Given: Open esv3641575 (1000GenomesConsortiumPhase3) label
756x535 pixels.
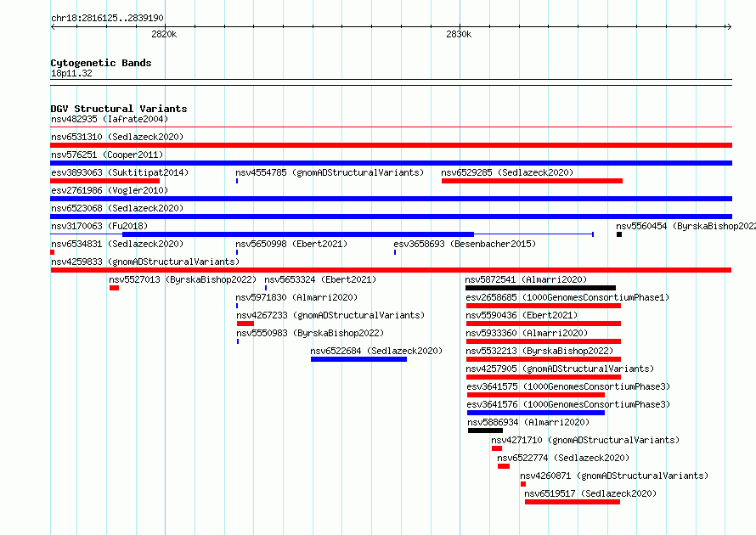Looking at the screenshot, I should pos(568,386).
